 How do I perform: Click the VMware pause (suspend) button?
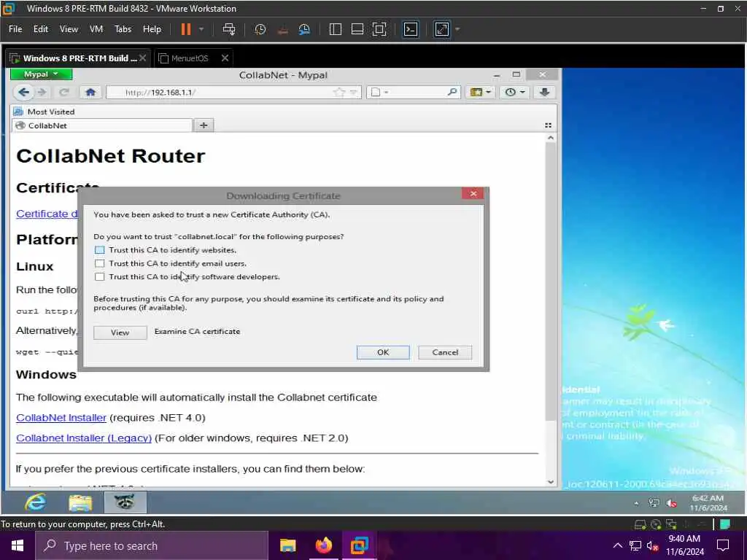[186, 29]
